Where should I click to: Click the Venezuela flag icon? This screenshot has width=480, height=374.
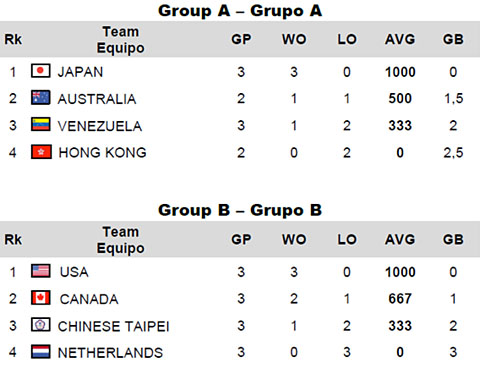click(41, 124)
